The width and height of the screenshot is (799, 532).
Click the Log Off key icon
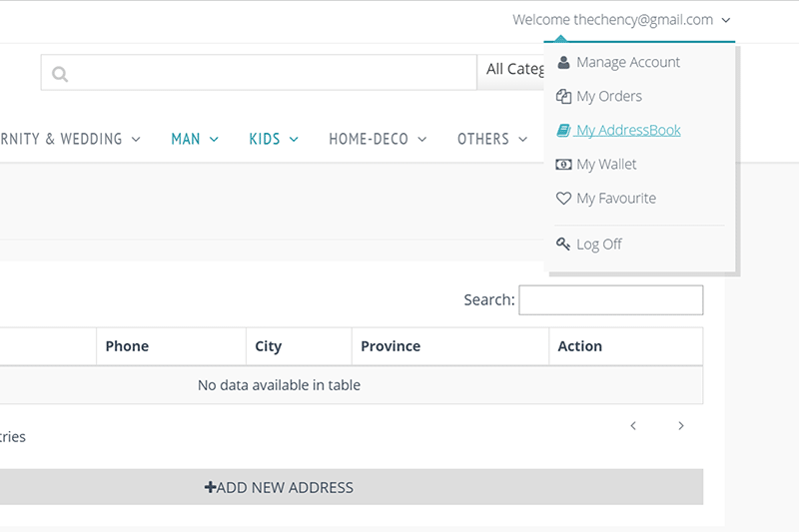(x=563, y=244)
